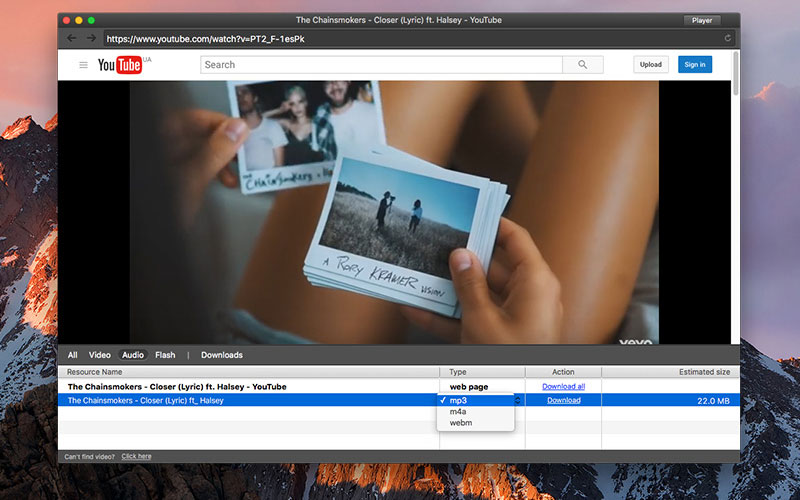Open the Downloads tab
The width and height of the screenshot is (800, 500).
[x=221, y=355]
